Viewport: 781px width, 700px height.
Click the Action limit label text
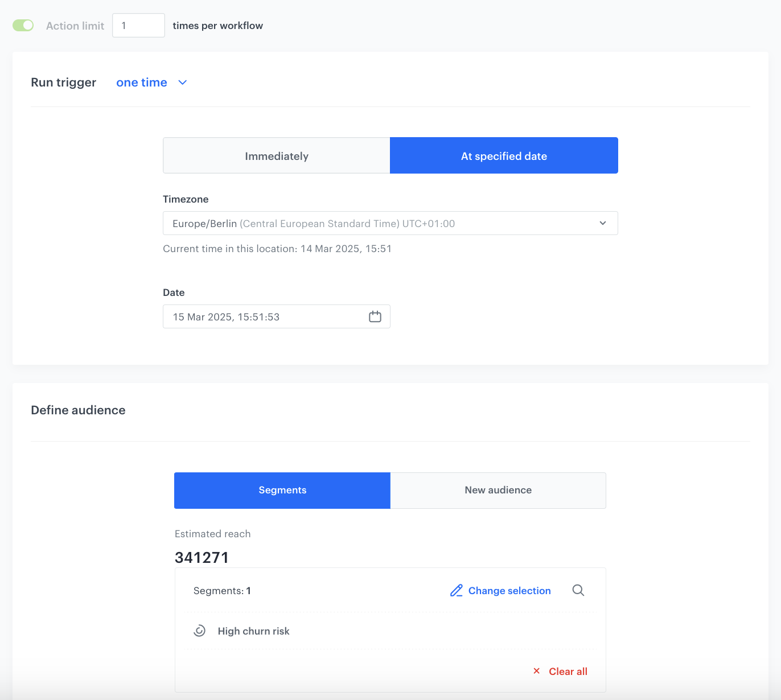pos(75,26)
